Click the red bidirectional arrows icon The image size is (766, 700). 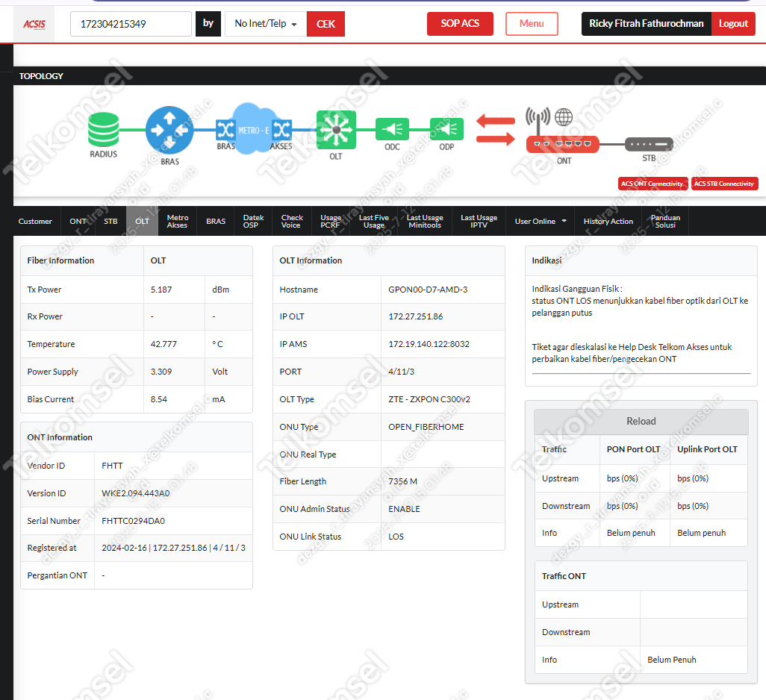click(495, 130)
